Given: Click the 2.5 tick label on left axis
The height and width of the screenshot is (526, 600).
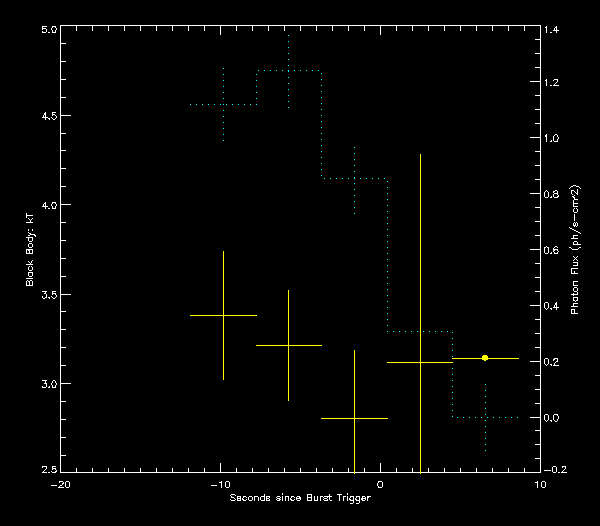Looking at the screenshot, I should tap(46, 471).
